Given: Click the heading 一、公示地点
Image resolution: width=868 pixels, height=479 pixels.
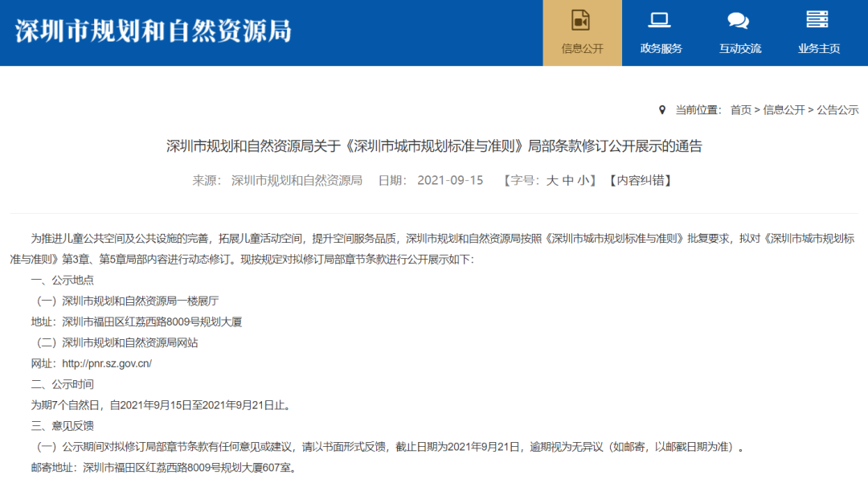Looking at the screenshot, I should tap(63, 280).
